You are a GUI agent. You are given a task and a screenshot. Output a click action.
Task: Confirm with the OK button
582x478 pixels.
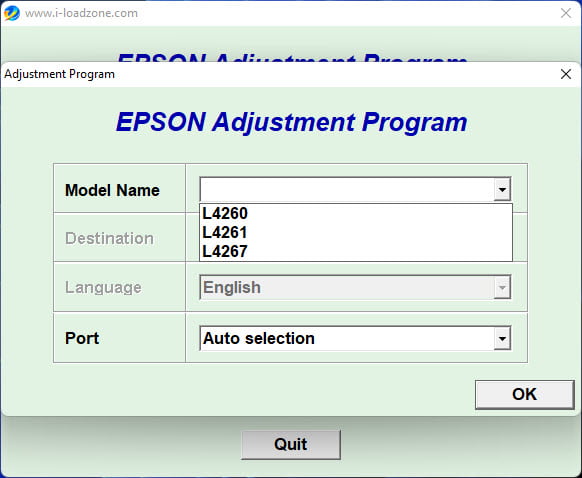coord(524,394)
